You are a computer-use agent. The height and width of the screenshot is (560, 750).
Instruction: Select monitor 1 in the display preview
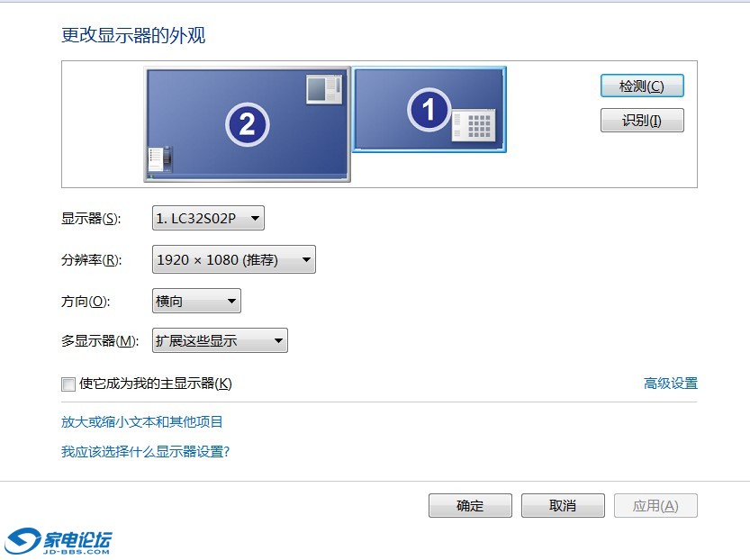(x=429, y=108)
